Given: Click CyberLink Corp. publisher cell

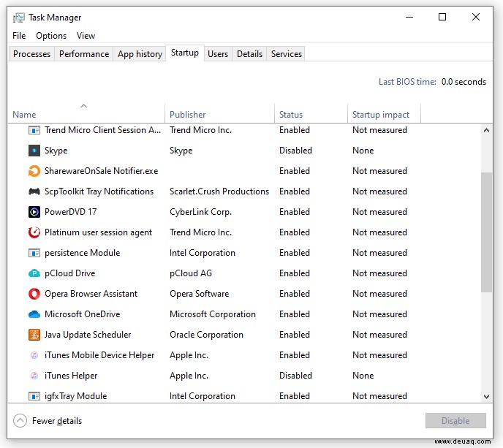Looking at the screenshot, I should [200, 212].
